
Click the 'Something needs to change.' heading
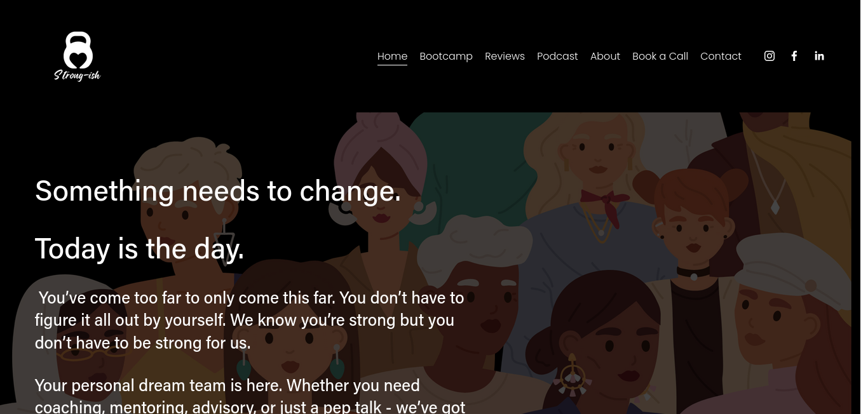[x=218, y=190]
